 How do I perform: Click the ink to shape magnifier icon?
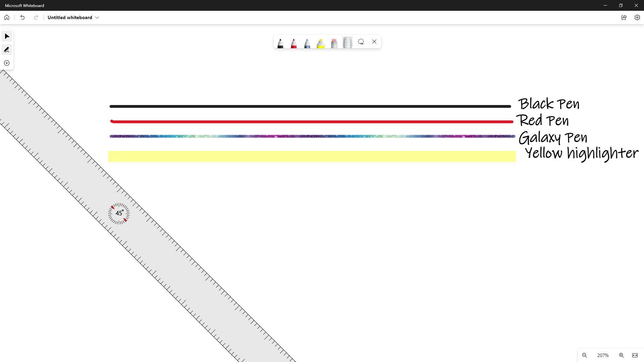[x=361, y=42]
